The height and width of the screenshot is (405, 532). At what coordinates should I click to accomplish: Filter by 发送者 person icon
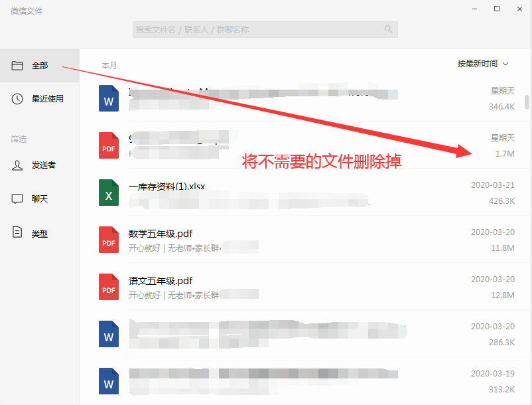[17, 165]
